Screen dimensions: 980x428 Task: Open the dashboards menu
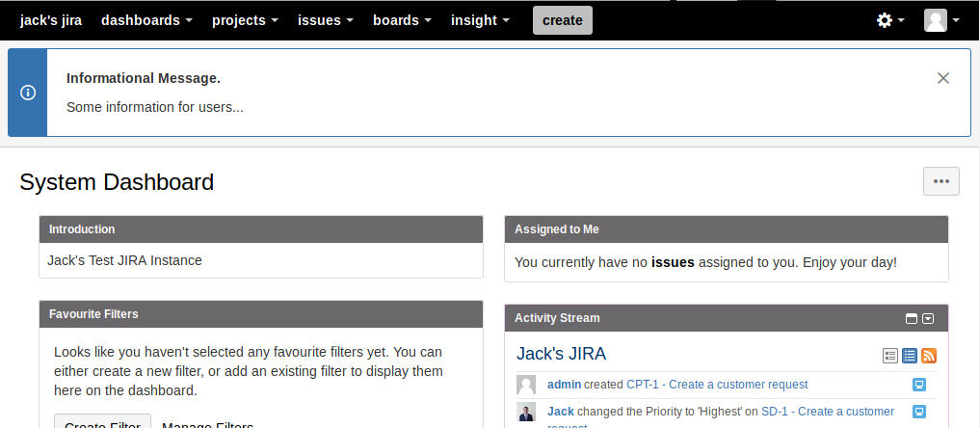pos(146,20)
